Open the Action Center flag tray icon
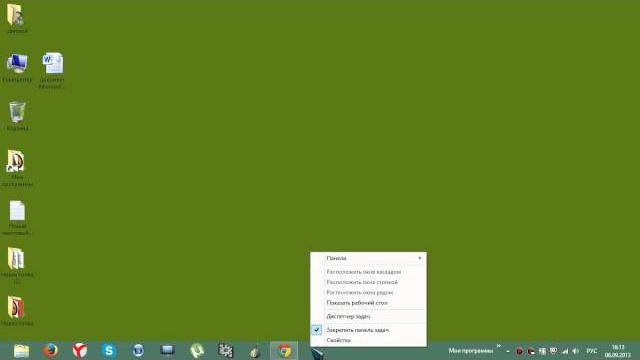The width and height of the screenshot is (640, 360). (542, 351)
